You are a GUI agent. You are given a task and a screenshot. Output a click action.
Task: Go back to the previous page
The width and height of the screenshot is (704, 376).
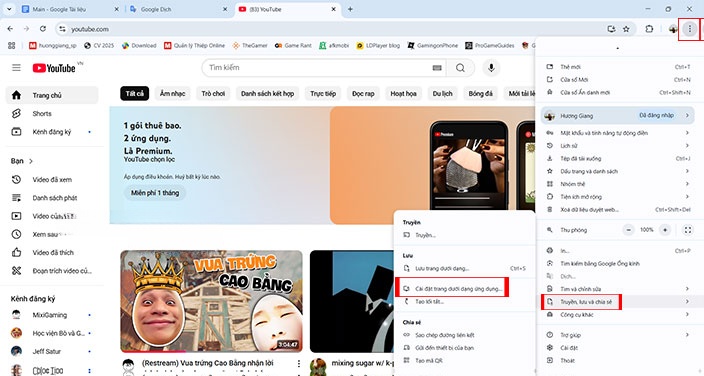pos(10,29)
